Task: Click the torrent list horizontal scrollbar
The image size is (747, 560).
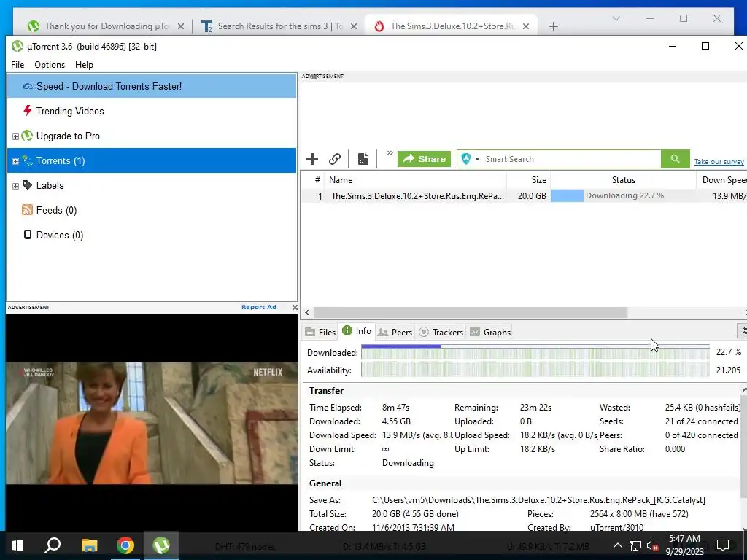Action: point(471,312)
